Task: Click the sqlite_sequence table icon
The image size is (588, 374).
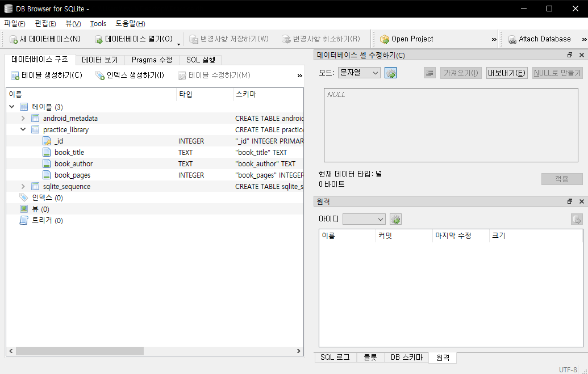Action: pyautogui.click(x=35, y=186)
